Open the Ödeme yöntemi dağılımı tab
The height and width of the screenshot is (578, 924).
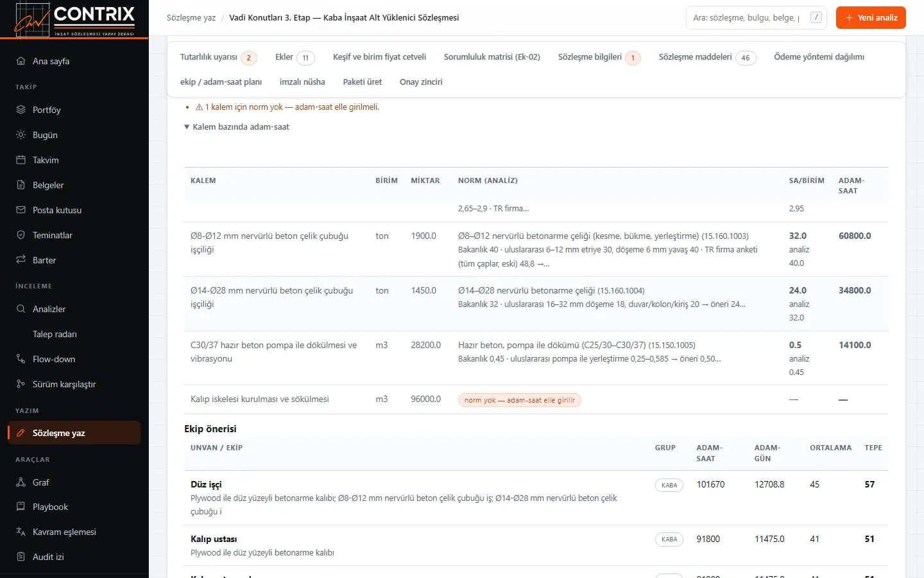point(819,57)
